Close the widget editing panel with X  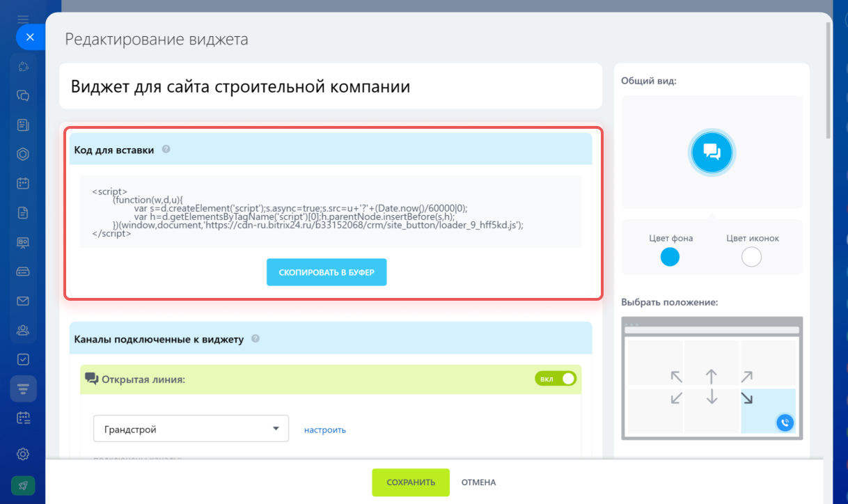tap(30, 38)
